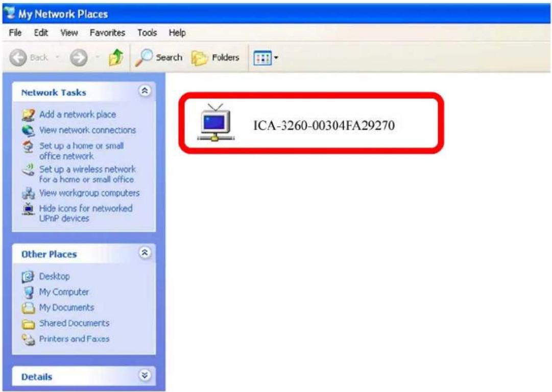Open My Documents link
552x392 pixels.
66,308
